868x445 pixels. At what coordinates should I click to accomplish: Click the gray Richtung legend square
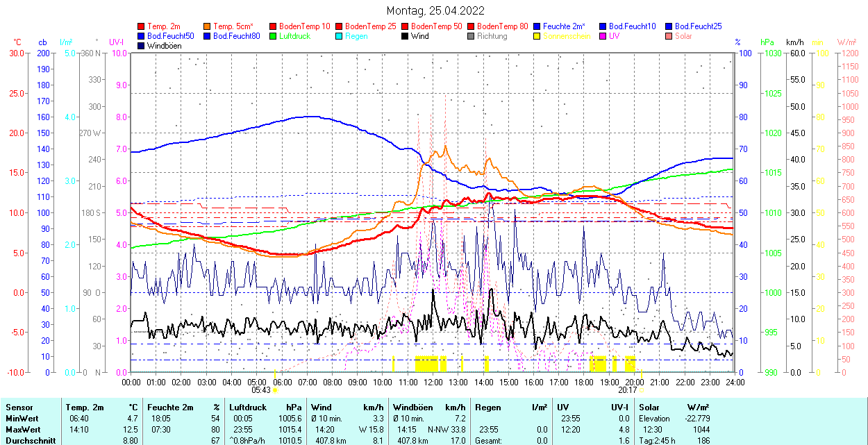pyautogui.click(x=471, y=36)
